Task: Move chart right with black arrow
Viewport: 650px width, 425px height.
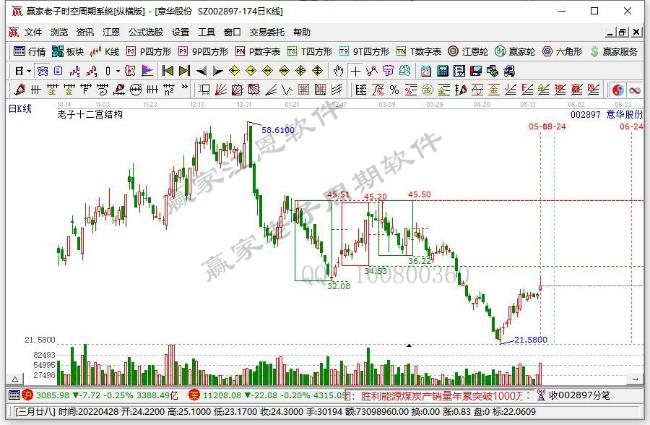Action: pos(218,71)
